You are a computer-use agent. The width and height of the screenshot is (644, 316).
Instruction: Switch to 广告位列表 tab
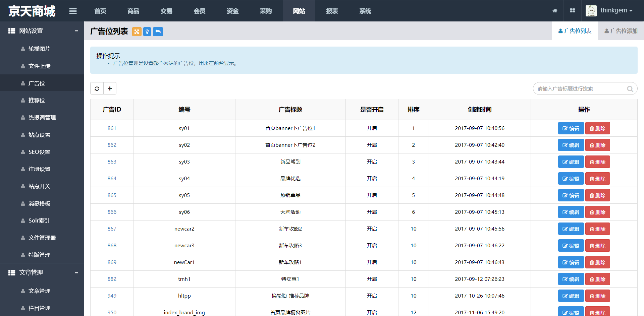575,31
